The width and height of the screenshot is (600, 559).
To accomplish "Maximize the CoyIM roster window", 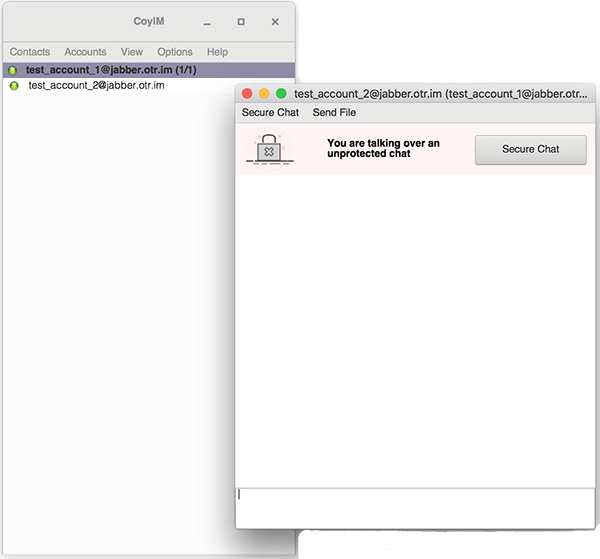I will [x=241, y=21].
